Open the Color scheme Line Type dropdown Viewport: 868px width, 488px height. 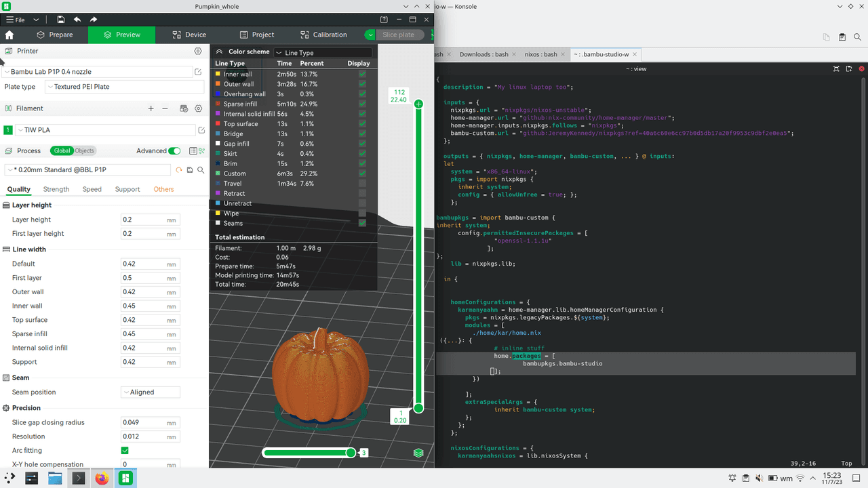[323, 52]
